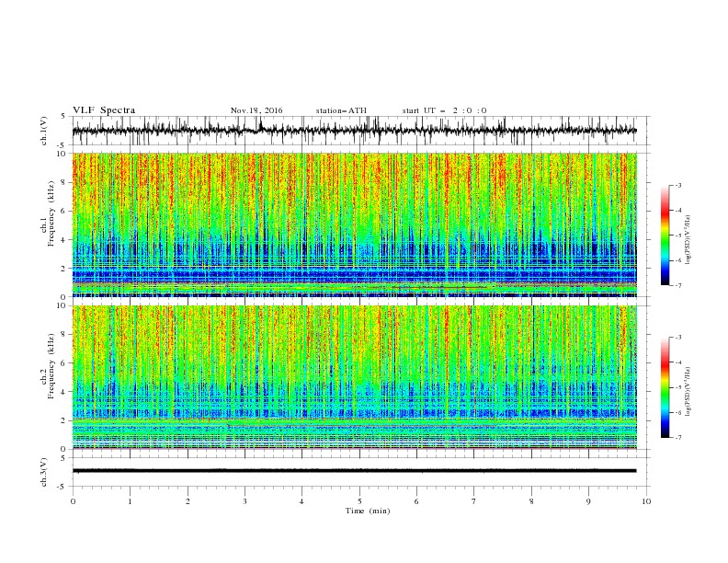Click the ch.3 flat waveform trace
The height and width of the screenshot is (563, 728).
(355, 471)
